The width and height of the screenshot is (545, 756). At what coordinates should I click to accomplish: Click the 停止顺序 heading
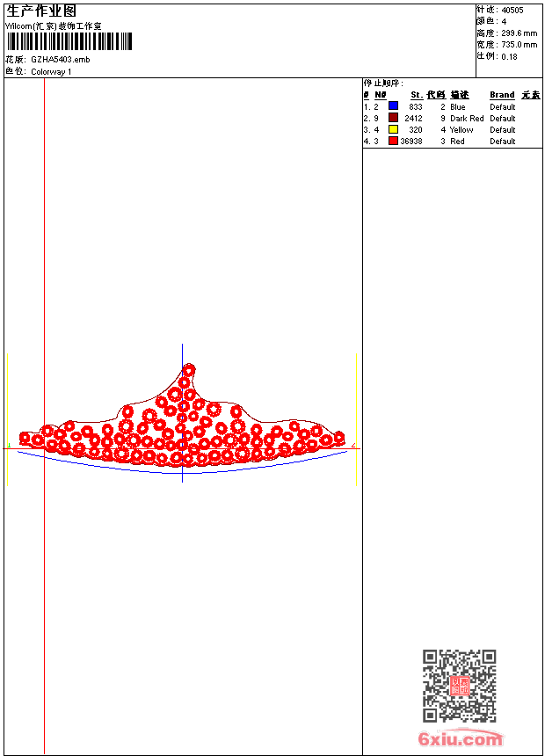[x=383, y=84]
